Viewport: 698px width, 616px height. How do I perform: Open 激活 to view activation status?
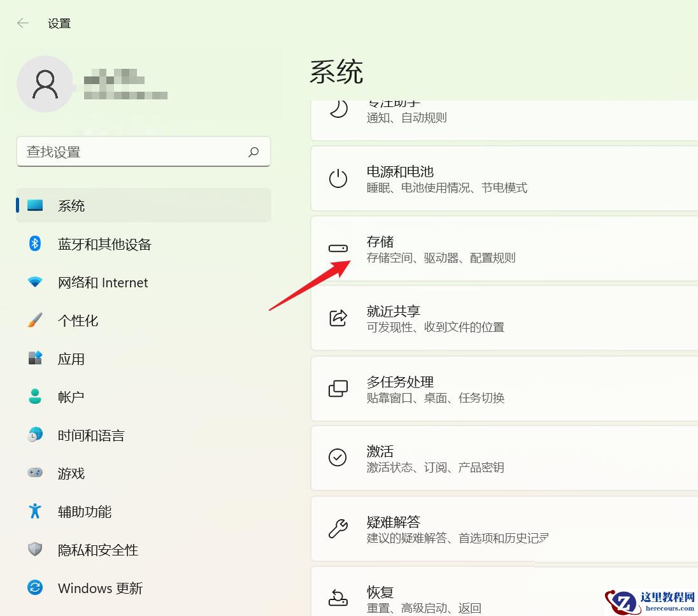(446, 458)
